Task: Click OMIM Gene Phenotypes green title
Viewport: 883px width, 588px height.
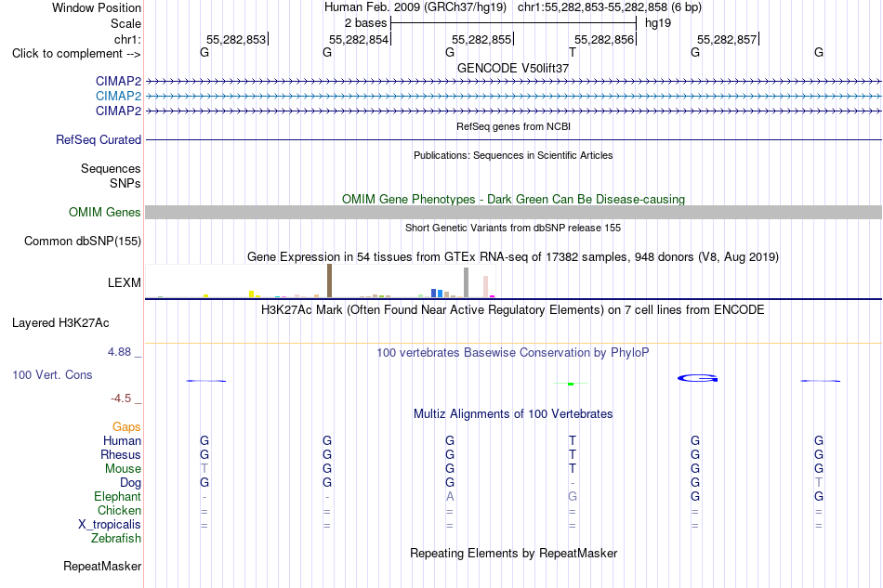Action: click(514, 199)
